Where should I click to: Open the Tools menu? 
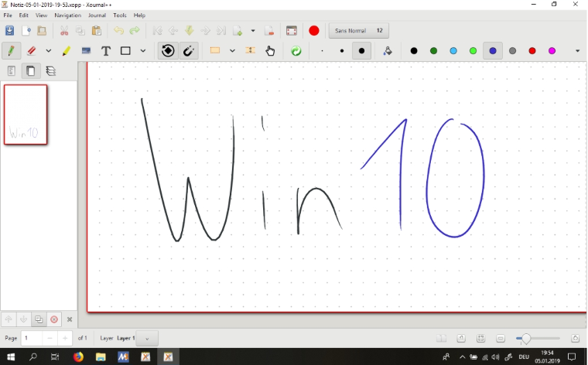tap(120, 15)
